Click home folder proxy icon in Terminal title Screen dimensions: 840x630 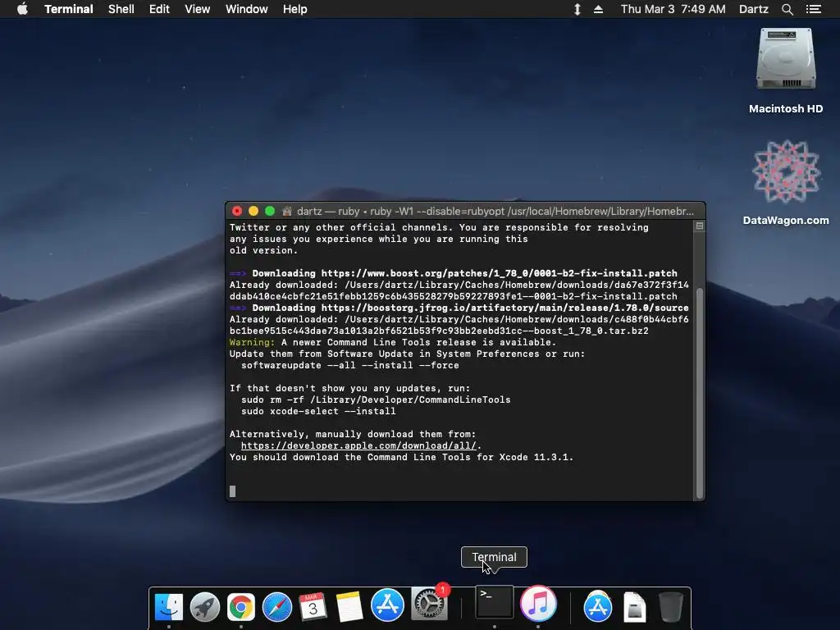pos(287,211)
